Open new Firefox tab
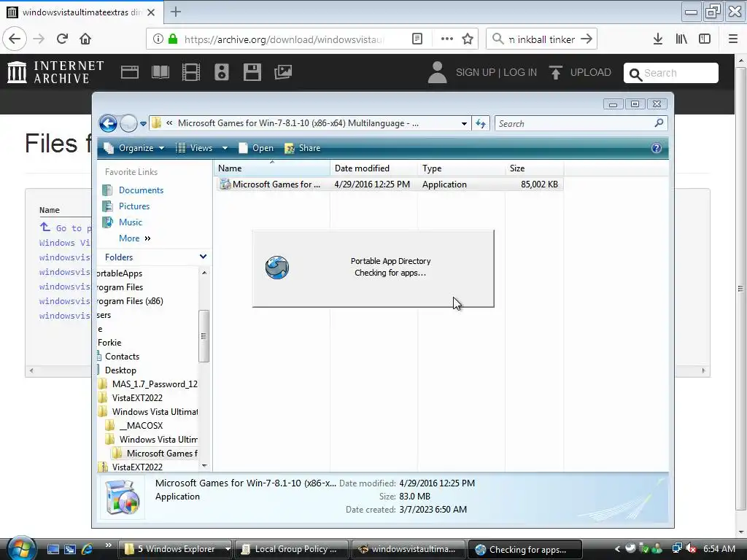Screen dimensions: 747x560 (x=176, y=12)
